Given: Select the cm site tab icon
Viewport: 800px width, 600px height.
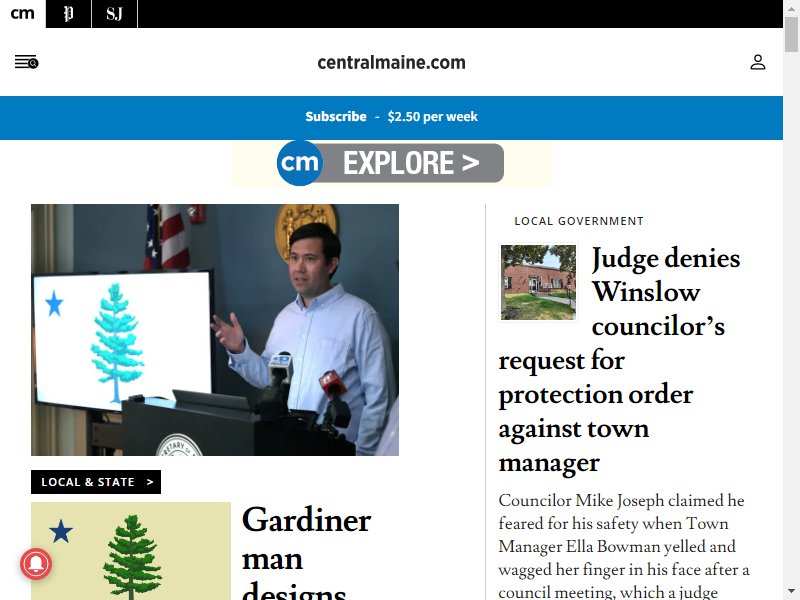Looking at the screenshot, I should click(22, 14).
